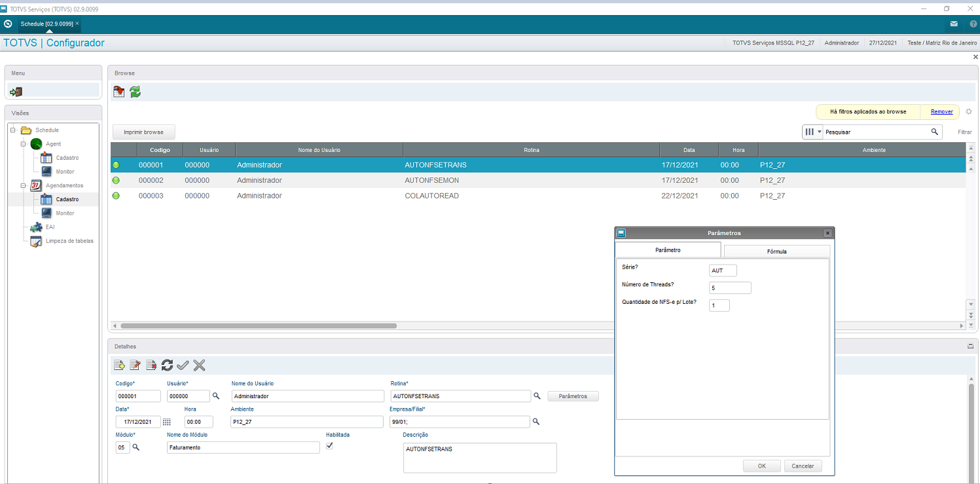Collapse the Detalhes panel icon

[x=970, y=346]
